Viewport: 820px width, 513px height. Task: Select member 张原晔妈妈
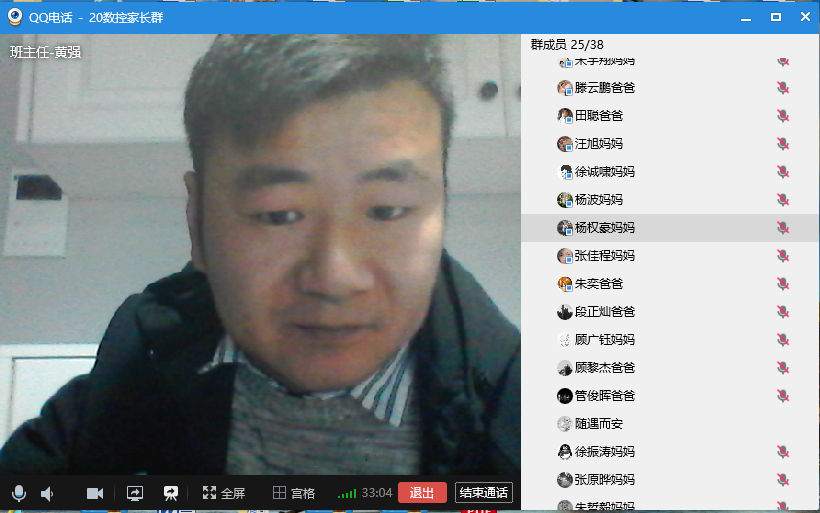pyautogui.click(x=670, y=480)
